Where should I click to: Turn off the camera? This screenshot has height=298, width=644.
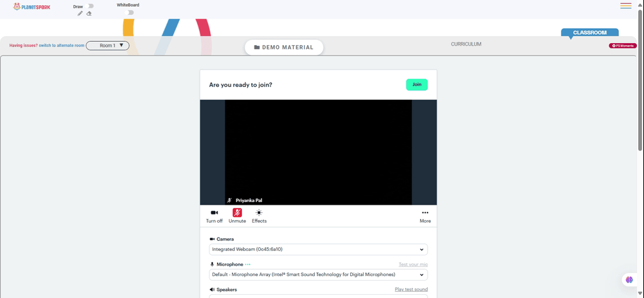(x=214, y=216)
